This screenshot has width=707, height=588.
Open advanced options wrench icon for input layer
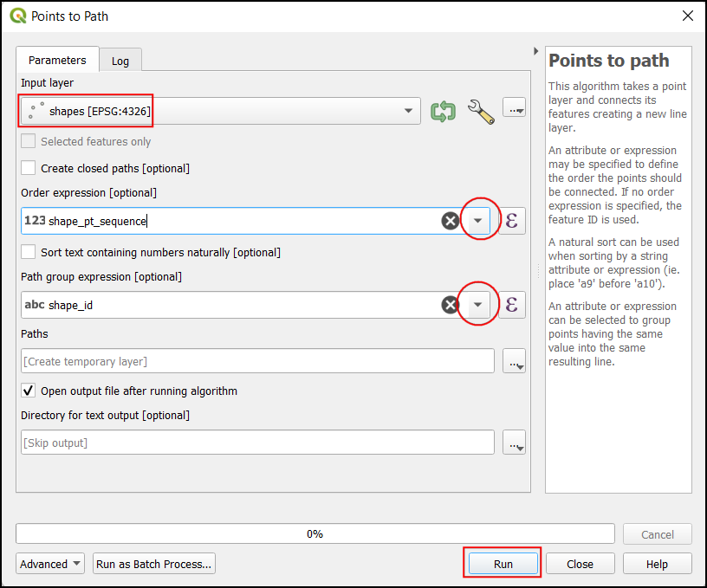click(480, 111)
